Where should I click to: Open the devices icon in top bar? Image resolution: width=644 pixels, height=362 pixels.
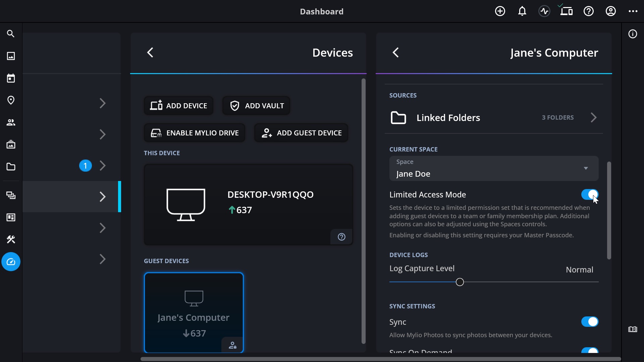tap(566, 11)
